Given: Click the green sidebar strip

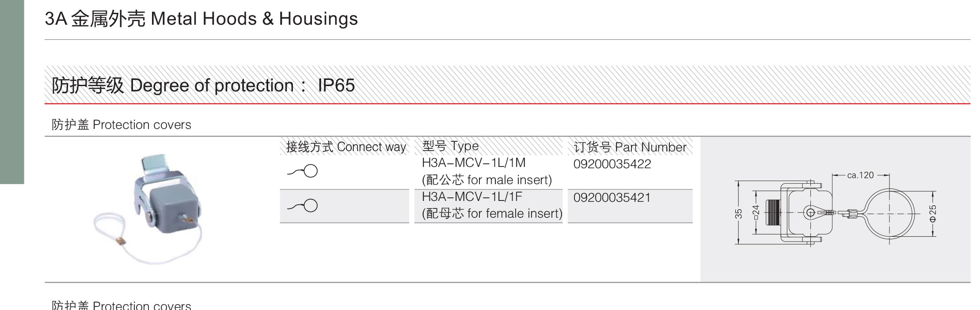Looking at the screenshot, I should click(x=12, y=92).
